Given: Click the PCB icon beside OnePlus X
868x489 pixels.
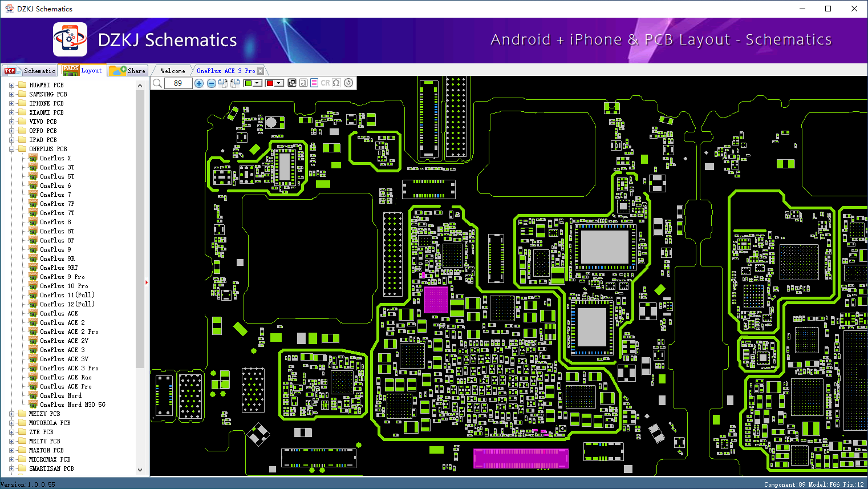Looking at the screenshot, I should pos(33,158).
